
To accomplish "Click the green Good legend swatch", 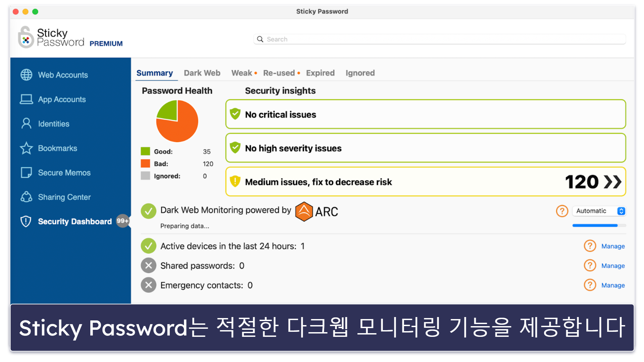I will [x=145, y=151].
